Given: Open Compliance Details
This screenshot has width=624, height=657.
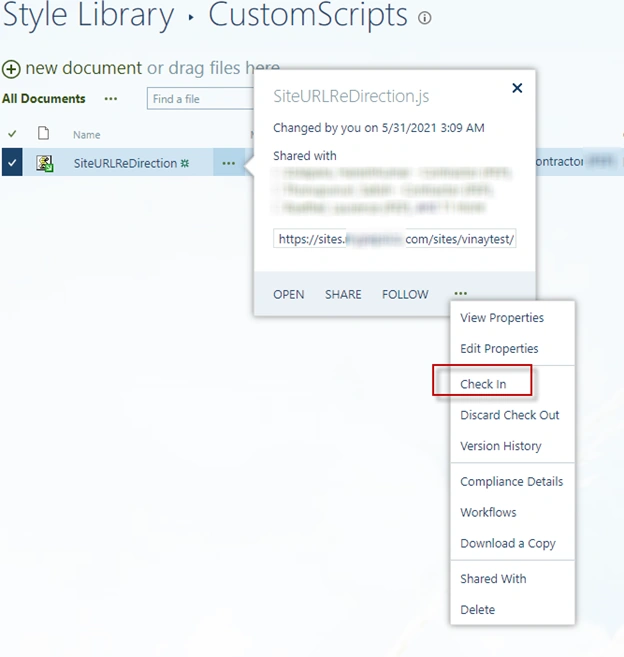Looking at the screenshot, I should click(x=511, y=481).
